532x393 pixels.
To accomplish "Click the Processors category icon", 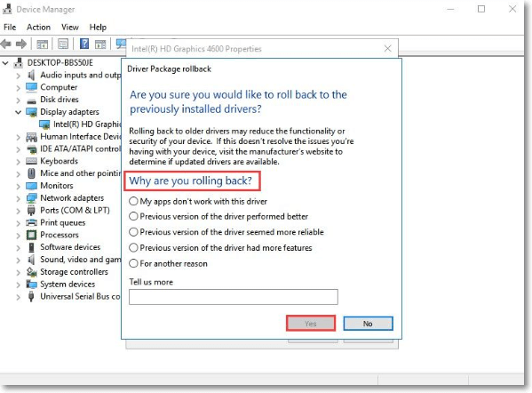I will point(31,235).
